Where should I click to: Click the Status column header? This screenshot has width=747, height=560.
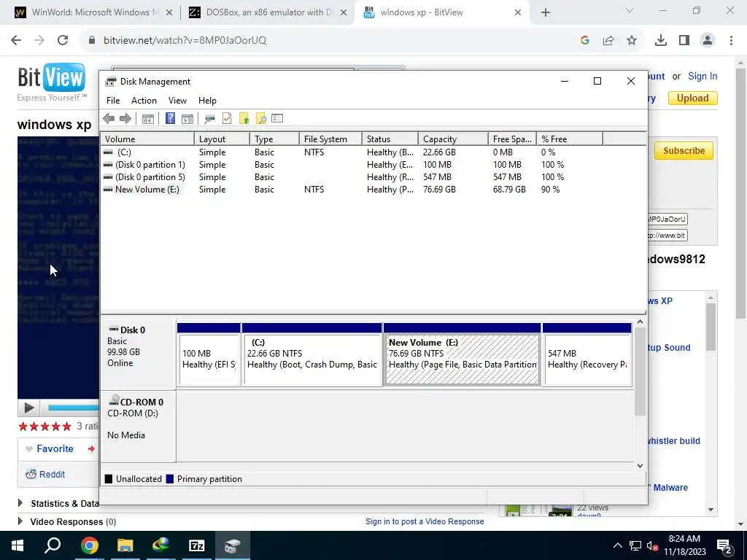tap(390, 139)
